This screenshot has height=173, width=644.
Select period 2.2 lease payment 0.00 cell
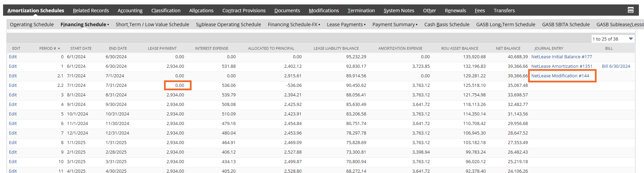(x=178, y=85)
